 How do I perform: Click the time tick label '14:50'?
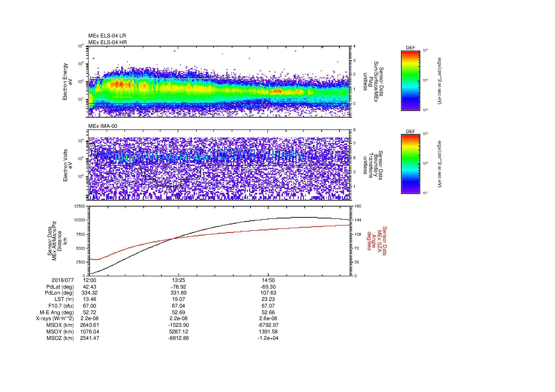point(268,280)
